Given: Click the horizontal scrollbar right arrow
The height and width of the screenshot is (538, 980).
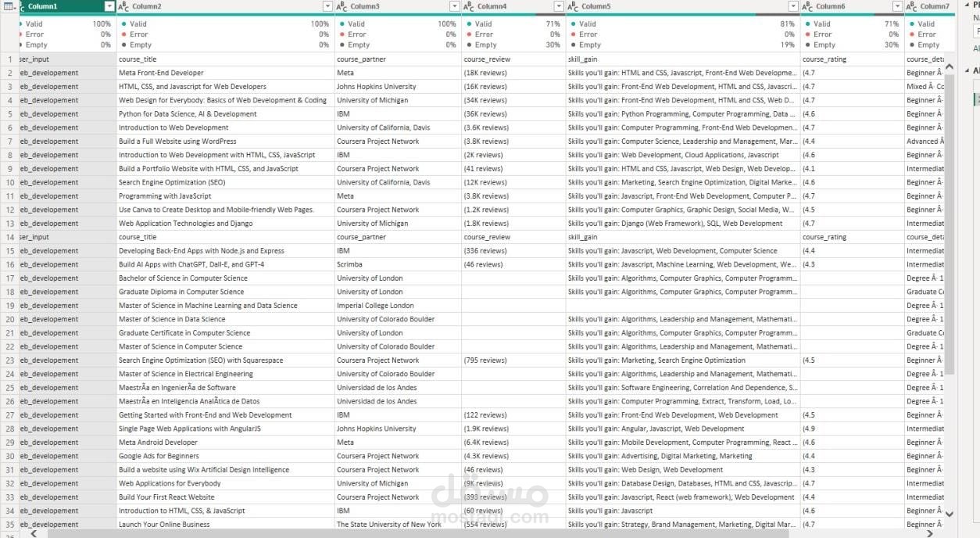Looking at the screenshot, I should (929, 533).
